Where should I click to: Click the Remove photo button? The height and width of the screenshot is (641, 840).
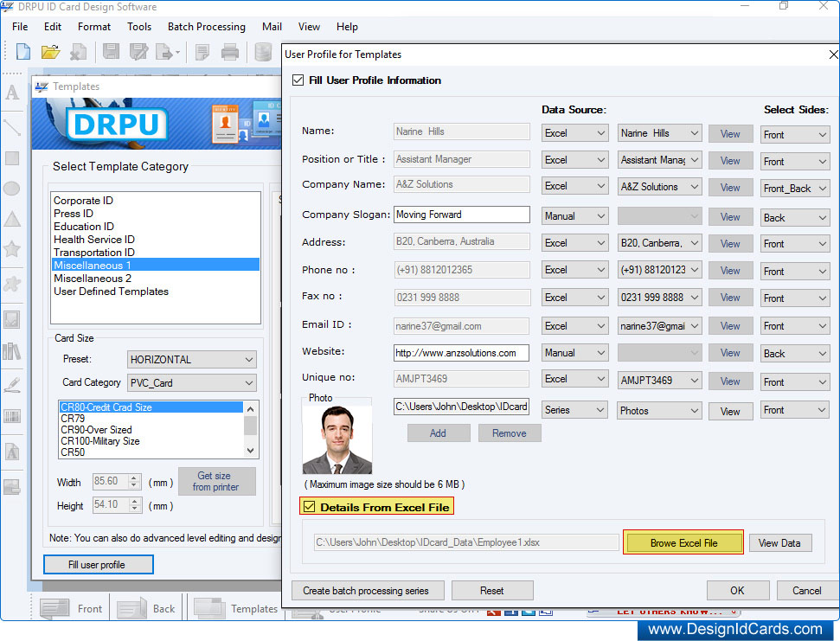[509, 433]
